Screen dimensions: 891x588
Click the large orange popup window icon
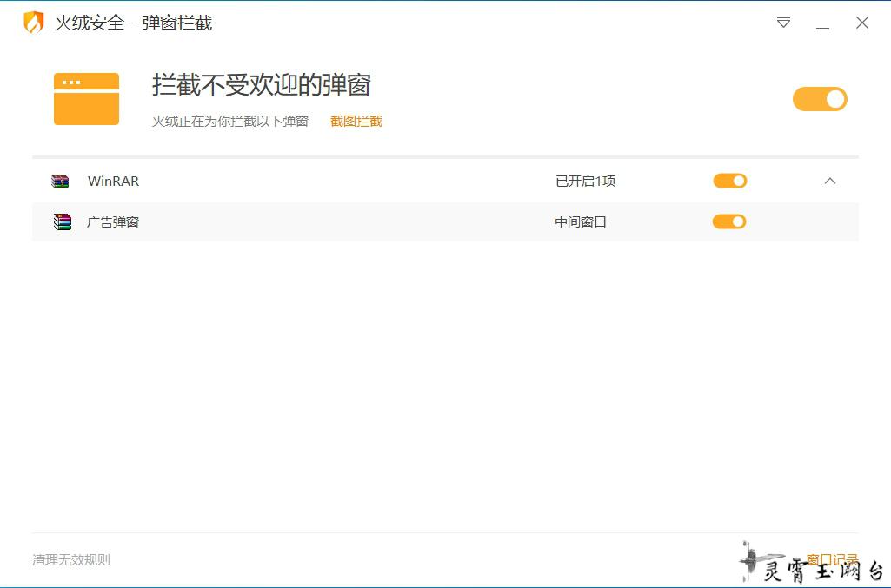[x=86, y=99]
